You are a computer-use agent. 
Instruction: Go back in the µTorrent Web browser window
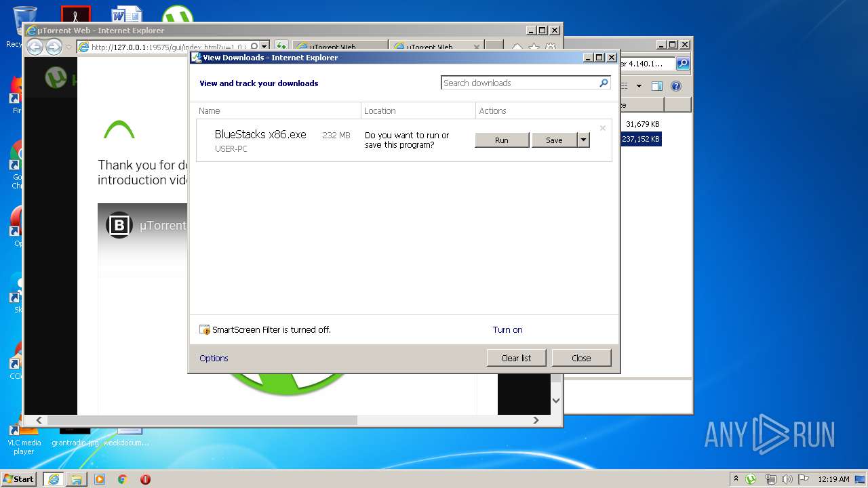tap(35, 47)
